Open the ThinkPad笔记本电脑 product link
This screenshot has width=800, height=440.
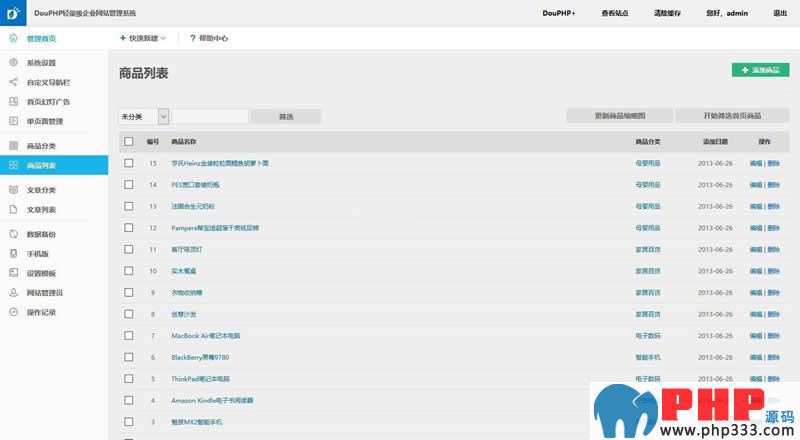click(201, 379)
